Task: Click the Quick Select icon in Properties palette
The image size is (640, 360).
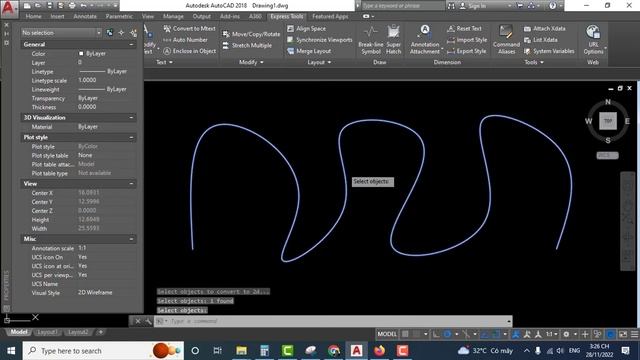Action: [133, 33]
